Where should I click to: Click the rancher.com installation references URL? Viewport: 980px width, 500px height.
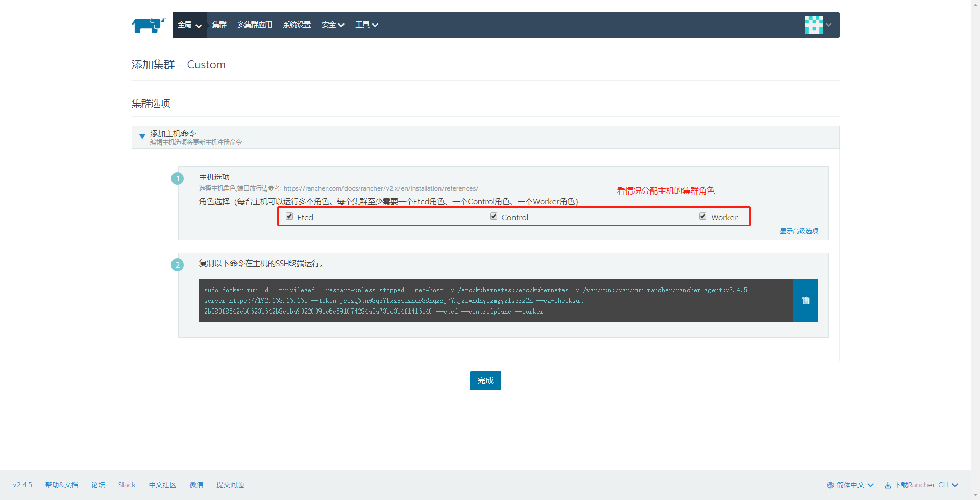[381, 188]
